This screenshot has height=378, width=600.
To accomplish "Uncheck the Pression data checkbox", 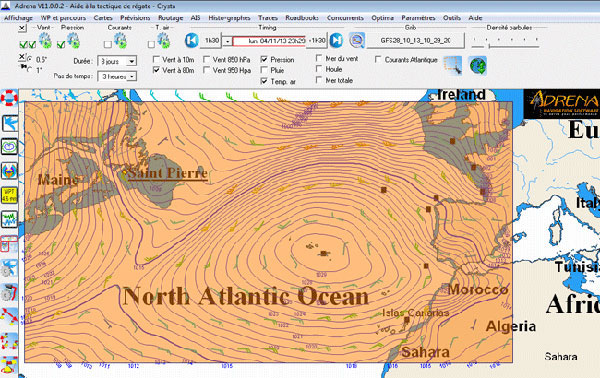I will 264,60.
